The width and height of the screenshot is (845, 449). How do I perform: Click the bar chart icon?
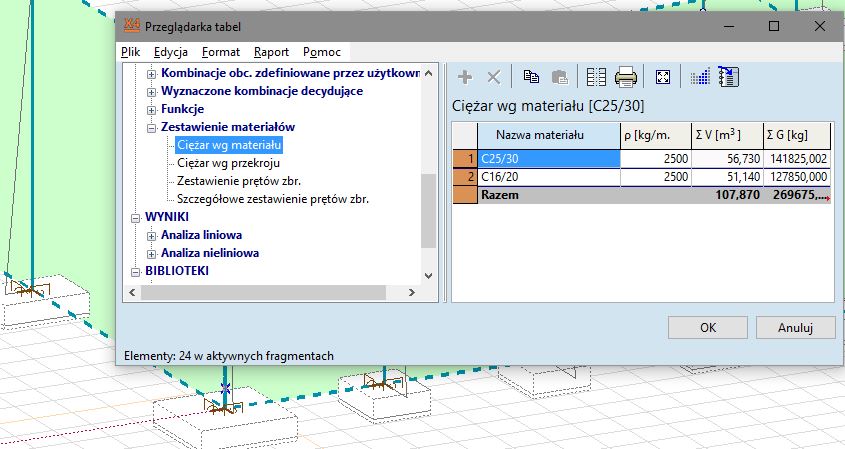pos(699,77)
